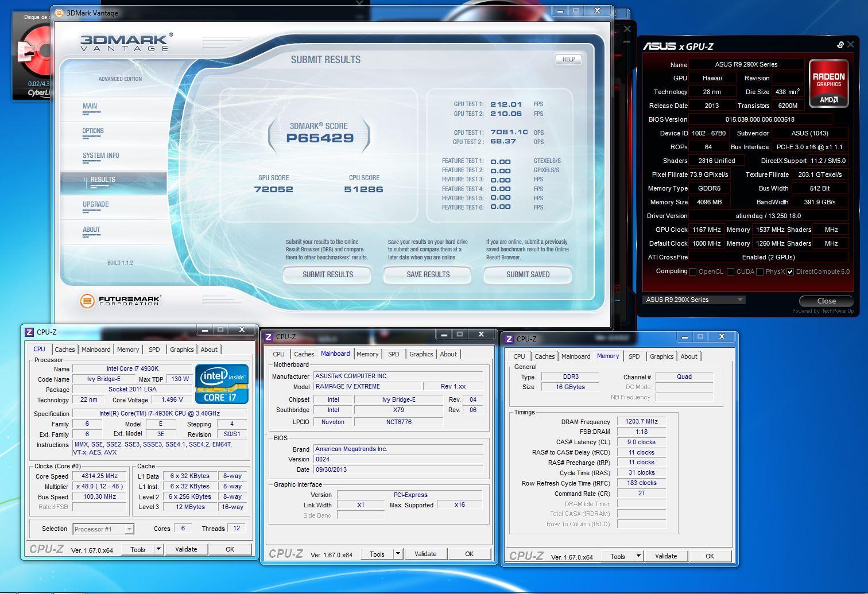
Task: Click Tools button in left CPU-Z window
Action: click(x=138, y=549)
